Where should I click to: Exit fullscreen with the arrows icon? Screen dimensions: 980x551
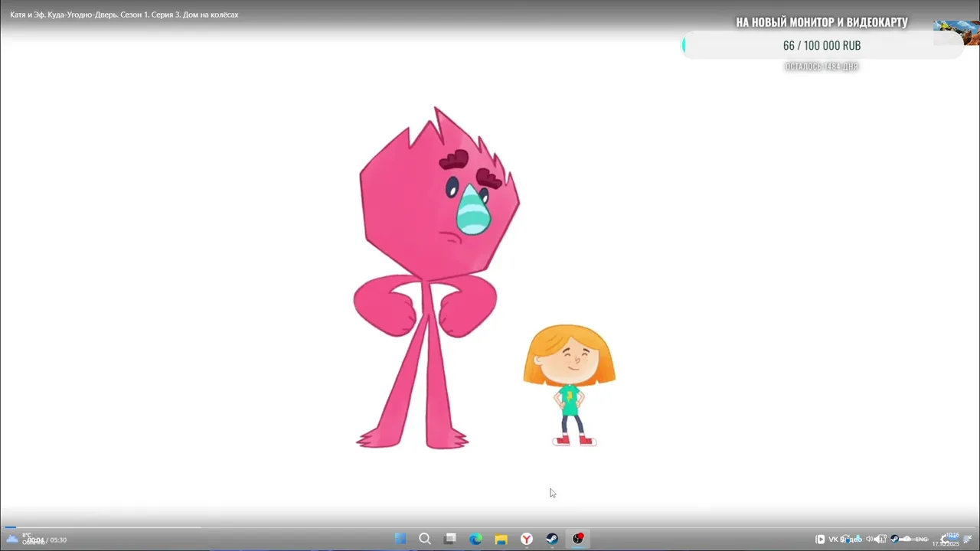(x=968, y=540)
